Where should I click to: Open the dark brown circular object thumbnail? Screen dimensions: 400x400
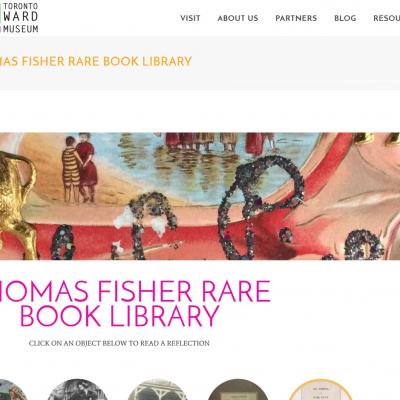coord(238,389)
